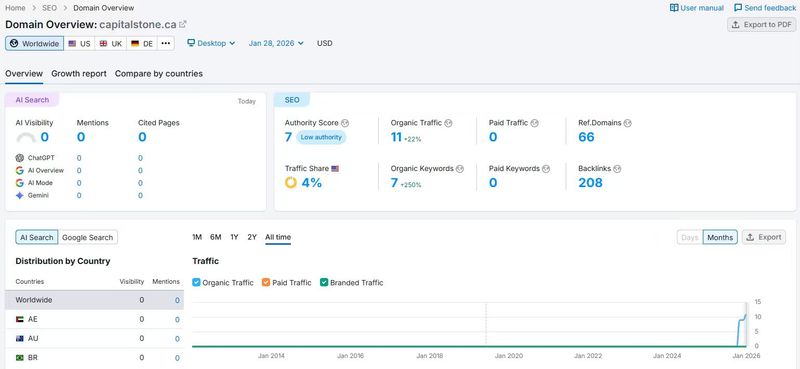Image resolution: width=800 pixels, height=369 pixels.
Task: Select Google Search toggle
Action: click(88, 237)
